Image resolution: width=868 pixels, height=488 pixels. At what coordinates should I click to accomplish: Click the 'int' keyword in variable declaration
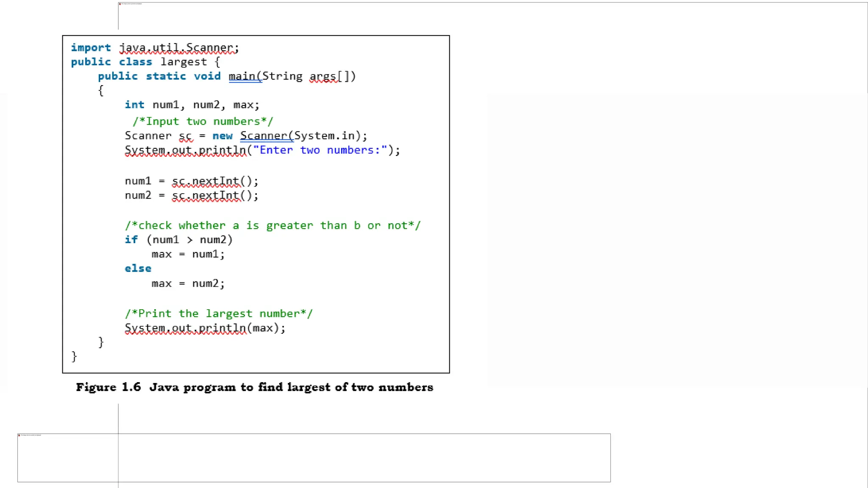[134, 105]
